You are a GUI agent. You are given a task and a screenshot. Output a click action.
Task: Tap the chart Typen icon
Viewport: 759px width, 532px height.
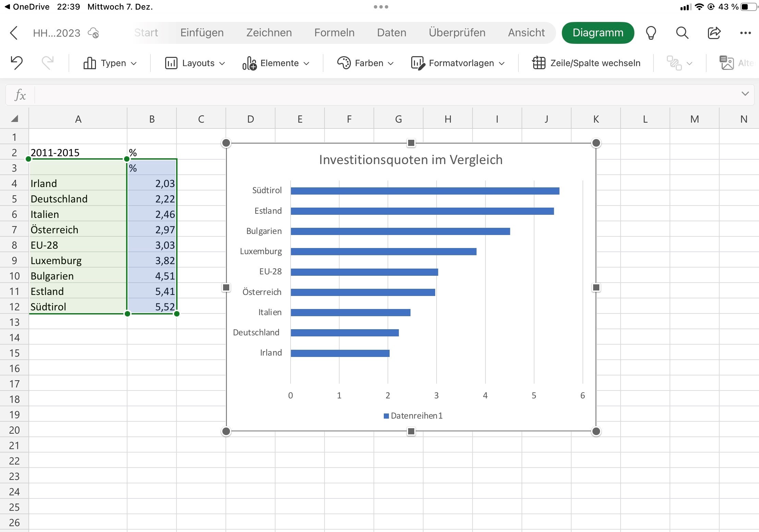[x=89, y=63]
